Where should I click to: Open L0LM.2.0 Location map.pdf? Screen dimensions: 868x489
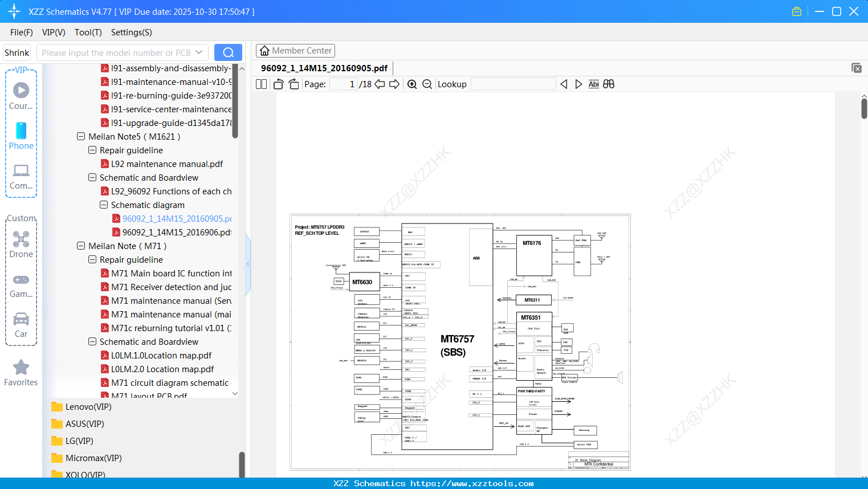[x=162, y=369]
